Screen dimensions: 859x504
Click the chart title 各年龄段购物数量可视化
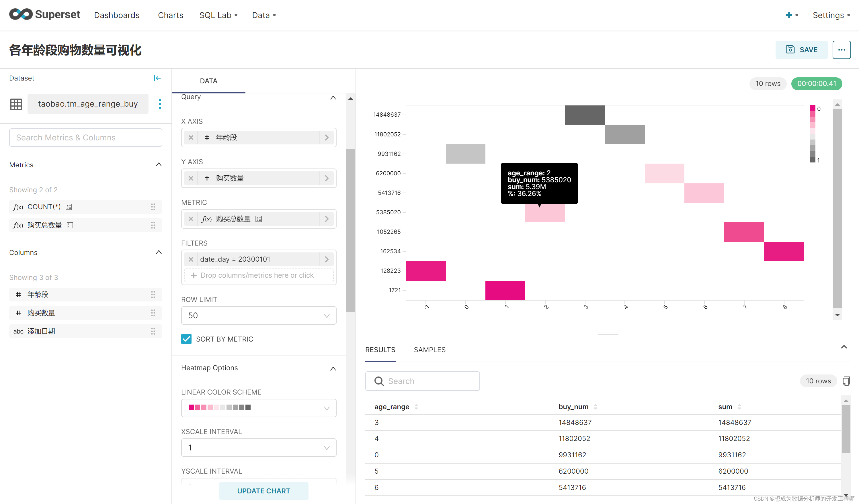(x=75, y=50)
